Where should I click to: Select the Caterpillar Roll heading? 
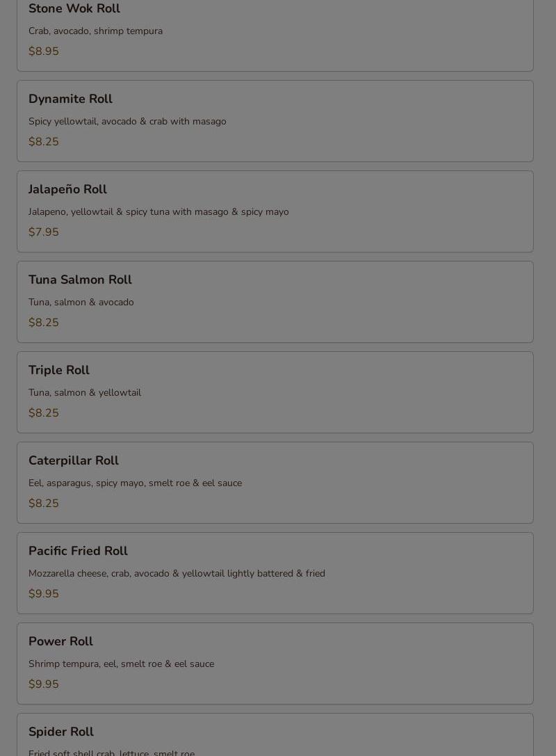click(x=74, y=460)
